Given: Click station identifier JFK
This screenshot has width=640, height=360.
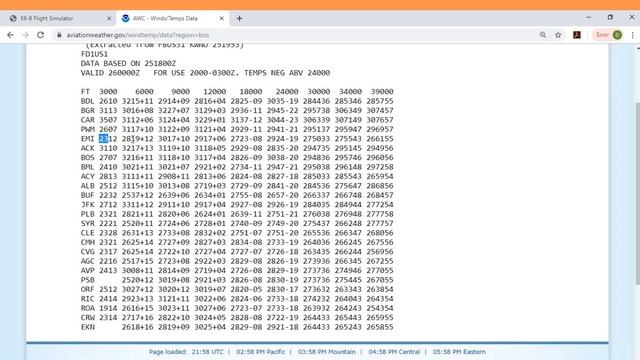Looking at the screenshot, I should tap(87, 204).
